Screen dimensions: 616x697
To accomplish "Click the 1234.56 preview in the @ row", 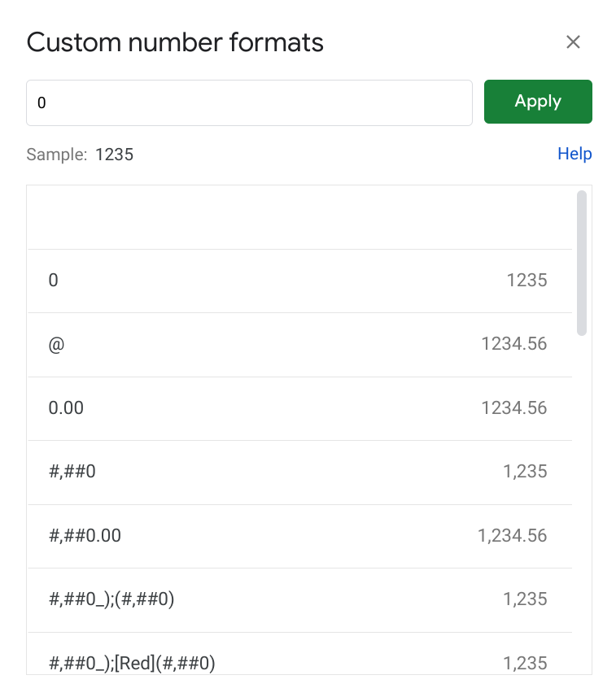I will point(514,344).
